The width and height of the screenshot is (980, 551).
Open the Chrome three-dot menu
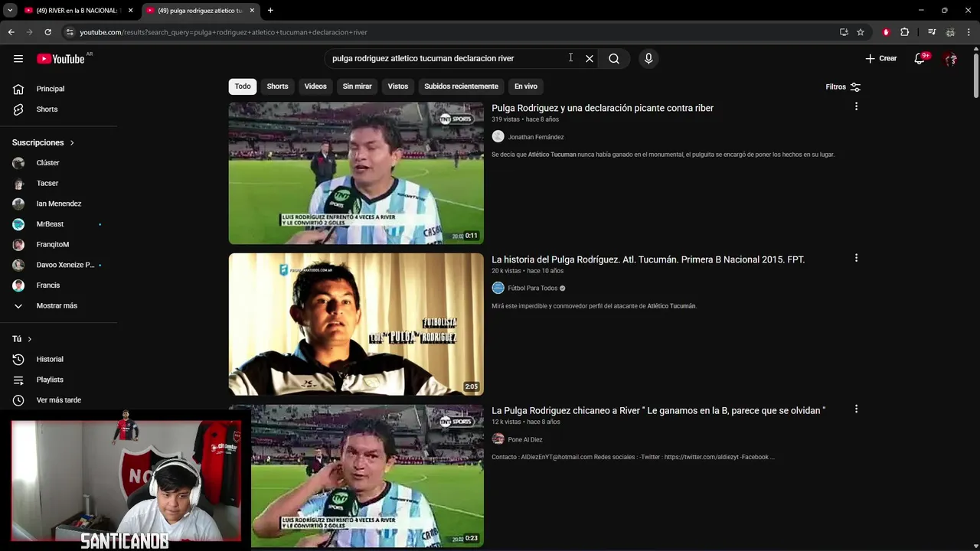(x=969, y=32)
